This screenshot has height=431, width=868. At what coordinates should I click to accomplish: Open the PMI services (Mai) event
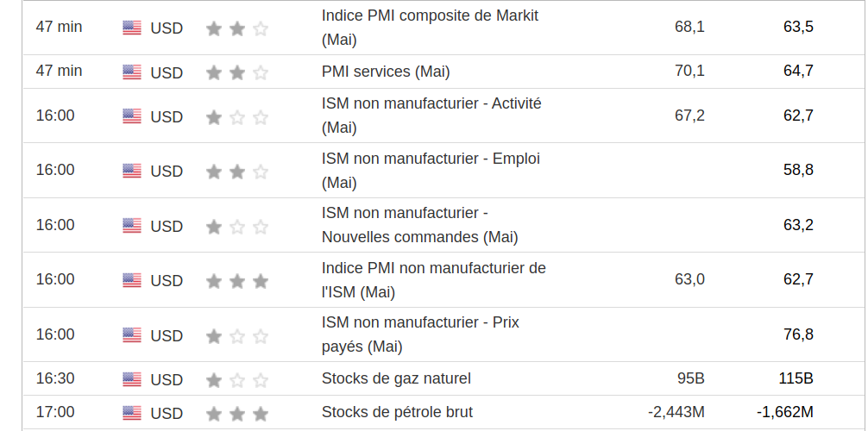click(x=386, y=72)
